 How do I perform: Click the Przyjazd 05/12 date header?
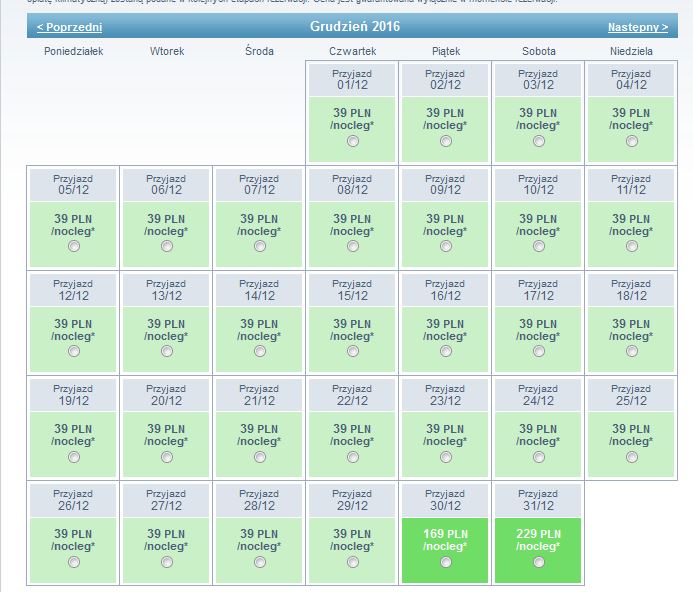click(x=73, y=185)
